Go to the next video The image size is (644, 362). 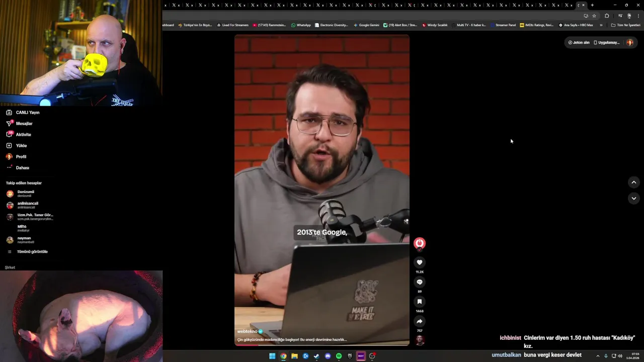coord(634,198)
